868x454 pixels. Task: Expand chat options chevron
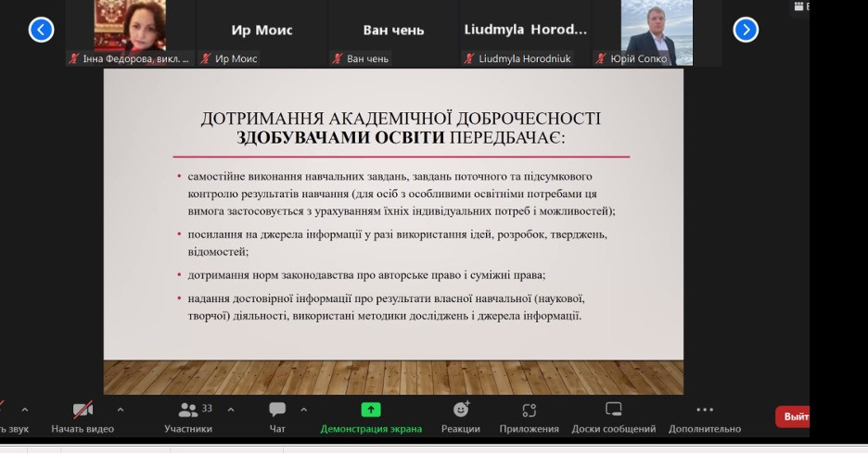click(x=303, y=410)
